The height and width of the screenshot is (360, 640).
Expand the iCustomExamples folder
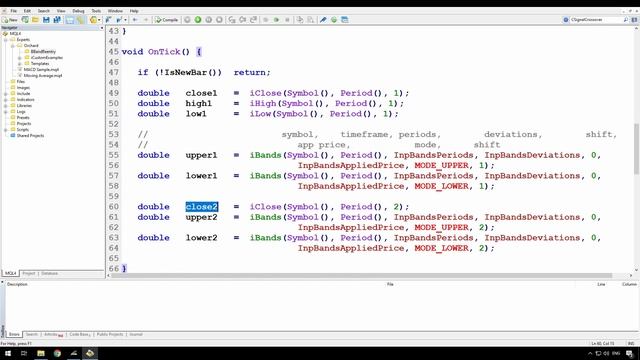(20, 58)
